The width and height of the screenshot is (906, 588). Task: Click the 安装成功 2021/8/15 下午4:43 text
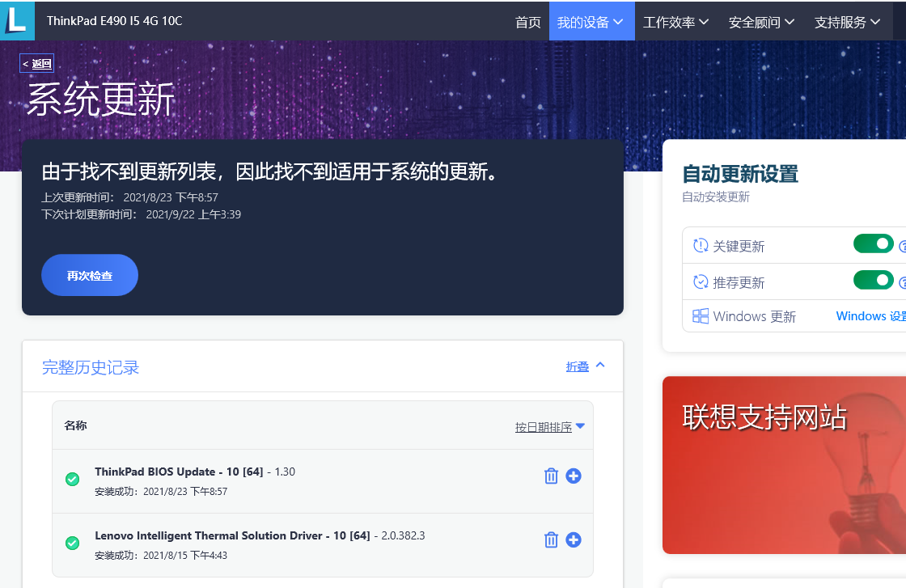click(161, 555)
